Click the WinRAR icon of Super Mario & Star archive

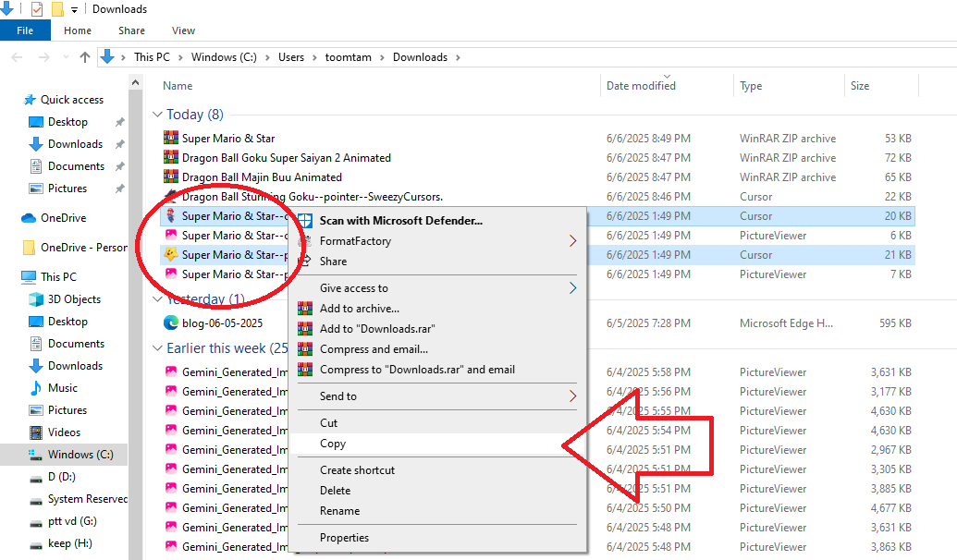pyautogui.click(x=171, y=138)
